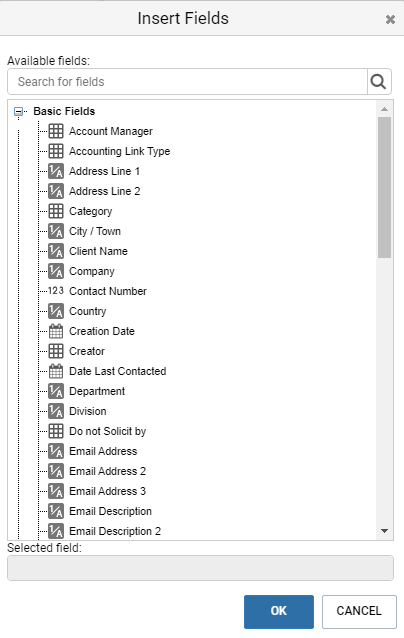Click the scroll down arrow in field list

384,531
